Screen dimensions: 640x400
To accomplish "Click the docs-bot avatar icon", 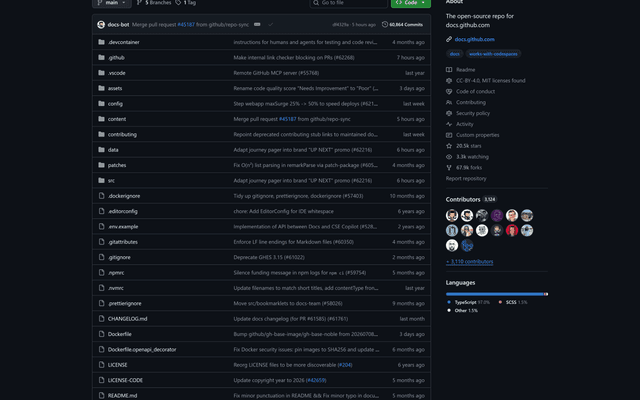I will pos(101,24).
